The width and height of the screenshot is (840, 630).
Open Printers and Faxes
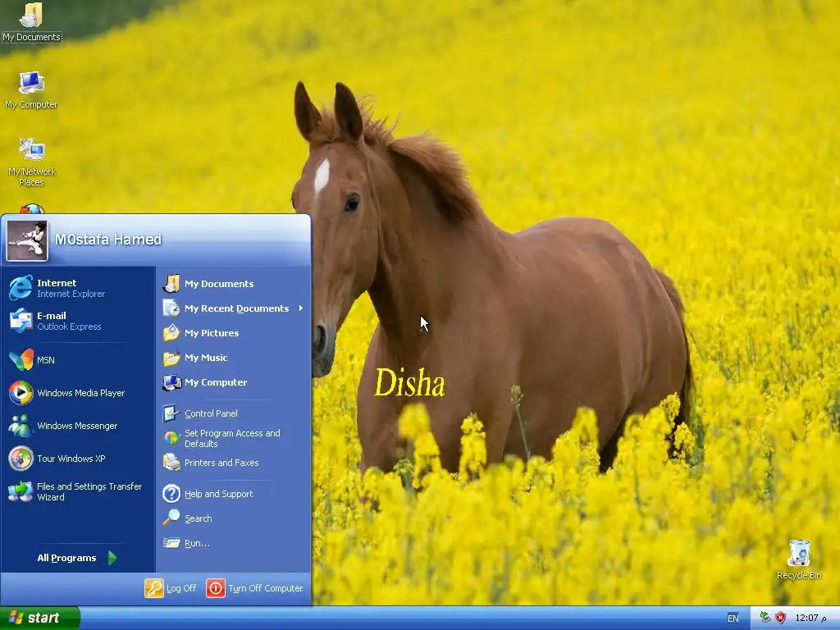(234, 463)
